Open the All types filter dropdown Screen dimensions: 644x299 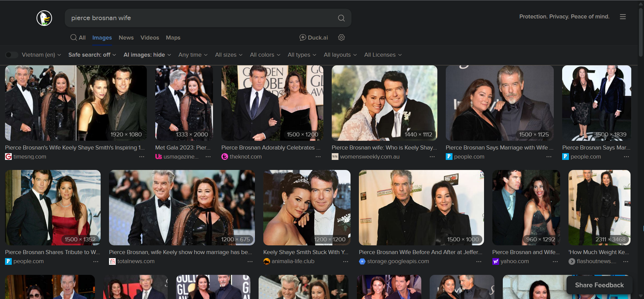click(302, 55)
